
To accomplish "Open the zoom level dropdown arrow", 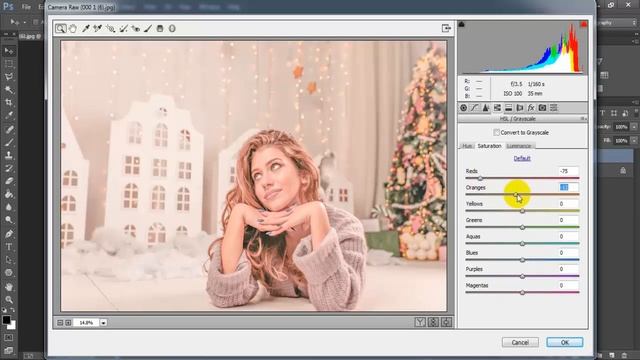I will (104, 323).
